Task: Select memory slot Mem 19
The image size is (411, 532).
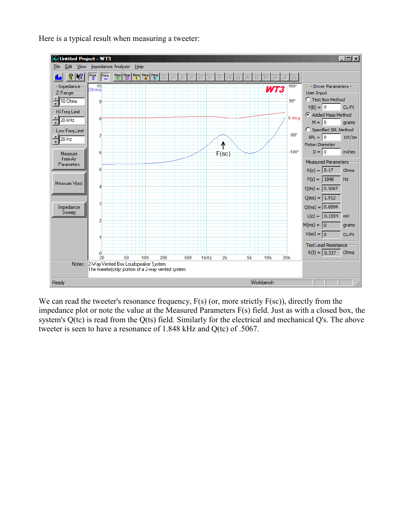Action: pos(285,77)
